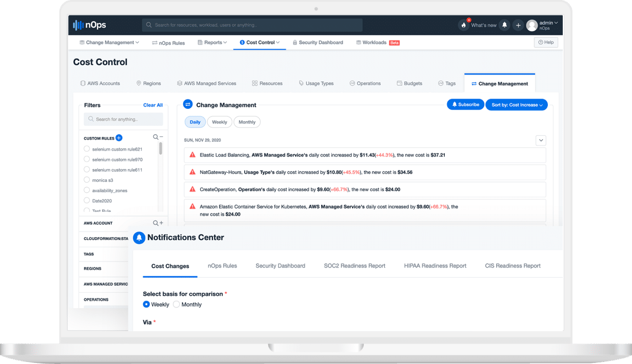Click the admin user avatar
This screenshot has height=364, width=632.
click(532, 25)
